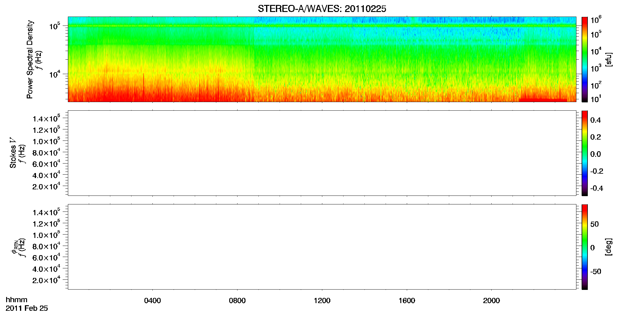Click the 0.4 Stokes color bar label

(x=595, y=120)
